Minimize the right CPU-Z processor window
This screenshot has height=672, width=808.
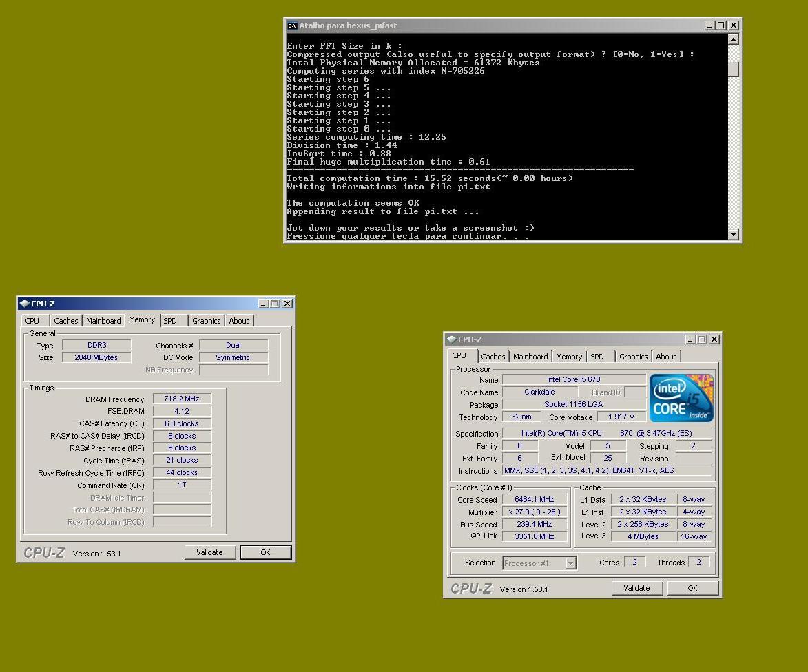690,339
